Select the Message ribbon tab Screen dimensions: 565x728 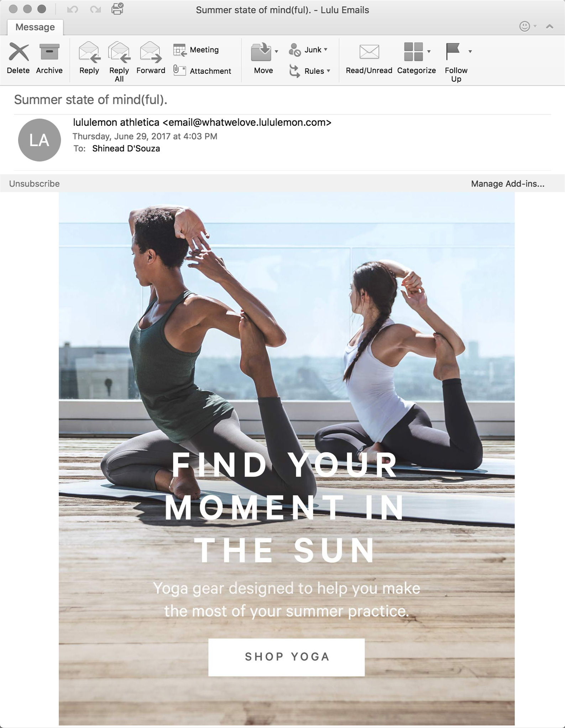35,27
